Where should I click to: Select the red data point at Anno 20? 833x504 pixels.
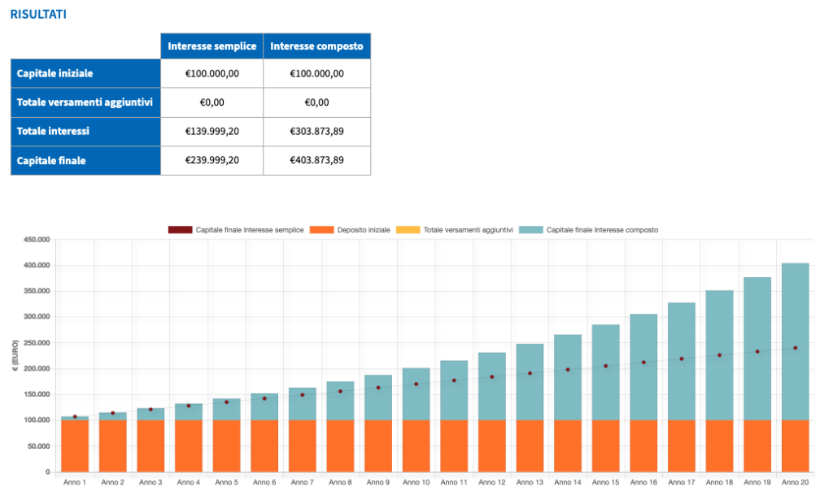795,348
